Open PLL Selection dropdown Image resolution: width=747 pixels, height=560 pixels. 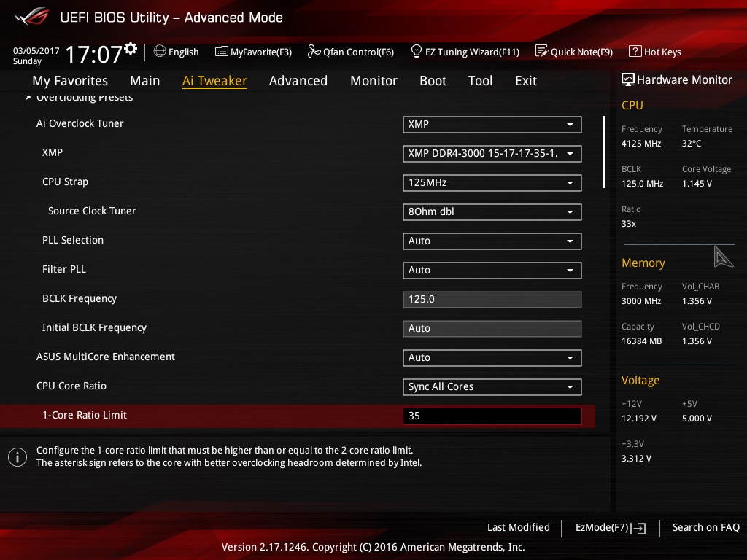click(x=492, y=241)
